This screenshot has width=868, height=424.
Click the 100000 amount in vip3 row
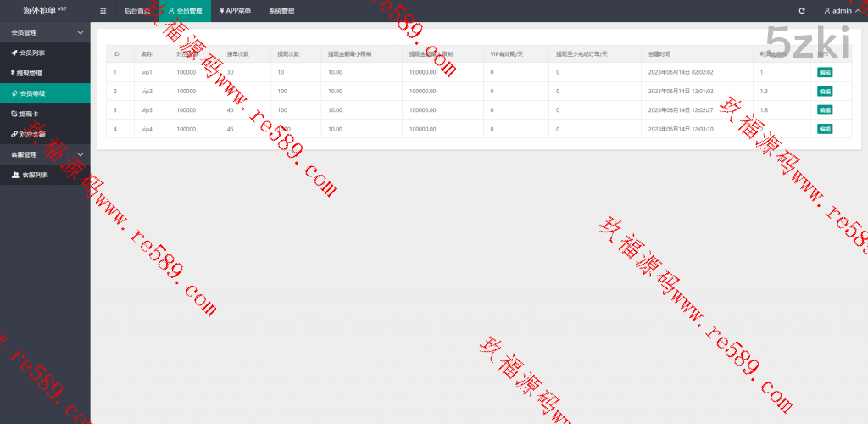pyautogui.click(x=186, y=110)
